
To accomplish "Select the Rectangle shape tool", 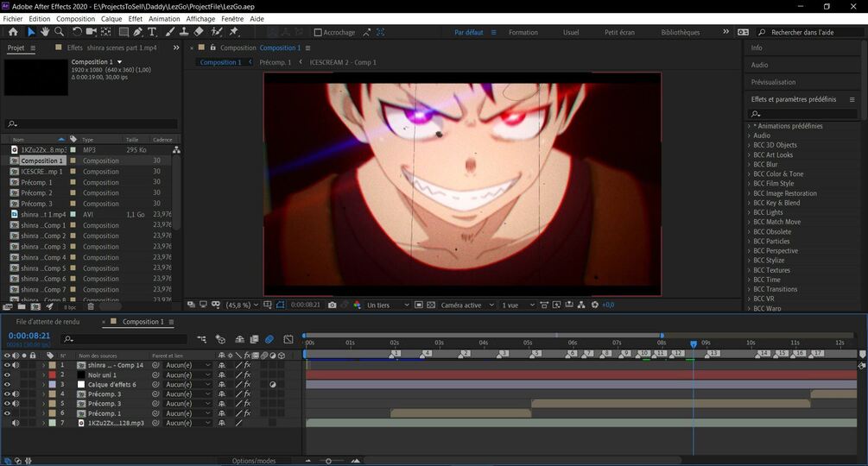I will coord(124,32).
